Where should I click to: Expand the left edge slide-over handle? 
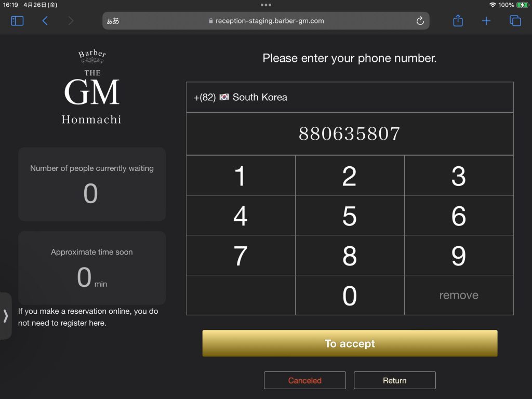point(5,316)
